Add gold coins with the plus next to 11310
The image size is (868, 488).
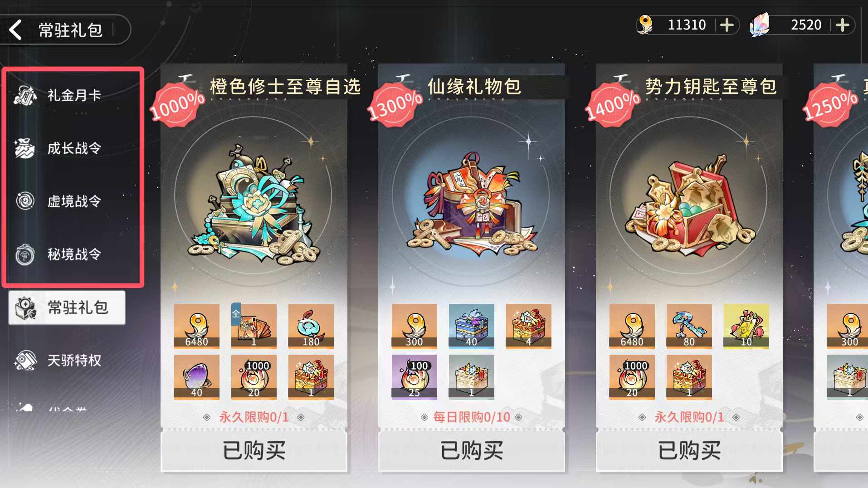[727, 25]
